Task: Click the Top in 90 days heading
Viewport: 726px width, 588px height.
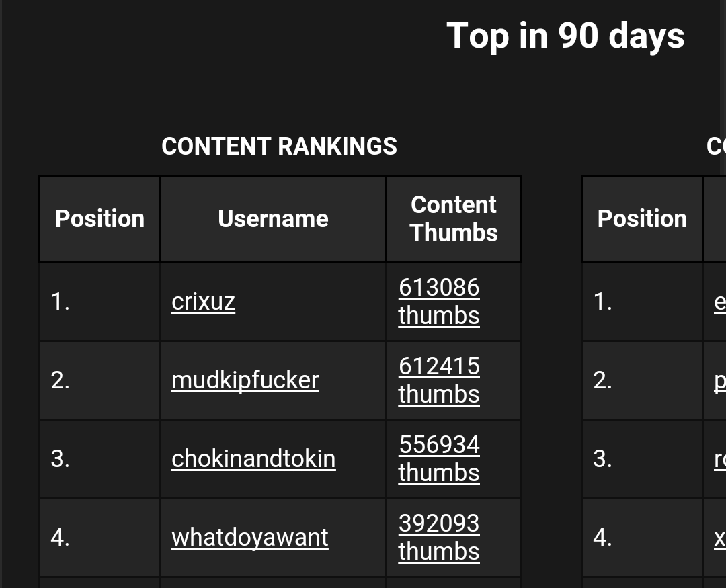Action: pyautogui.click(x=565, y=36)
